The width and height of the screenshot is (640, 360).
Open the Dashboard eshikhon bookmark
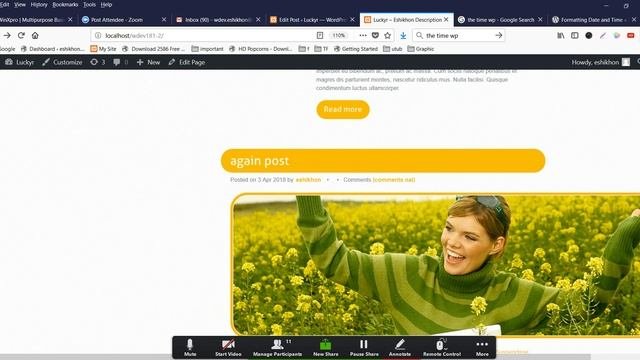point(53,49)
